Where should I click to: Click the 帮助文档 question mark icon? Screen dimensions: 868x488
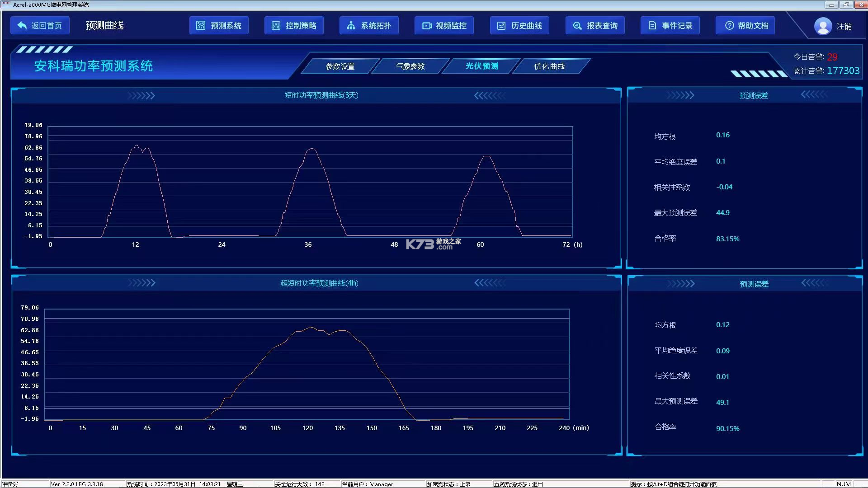[x=729, y=26]
